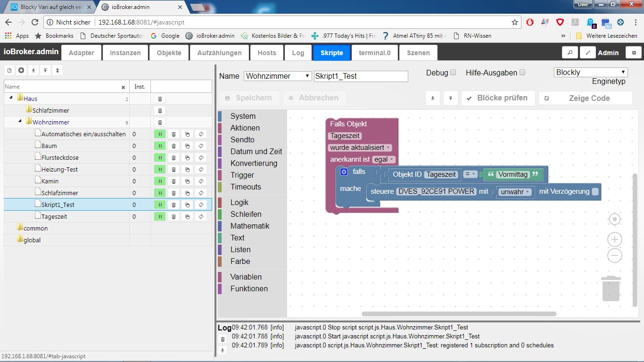Image resolution: width=644 pixels, height=362 pixels.
Task: Click the horizontal scrollbar of the workspace
Action: pos(459,313)
